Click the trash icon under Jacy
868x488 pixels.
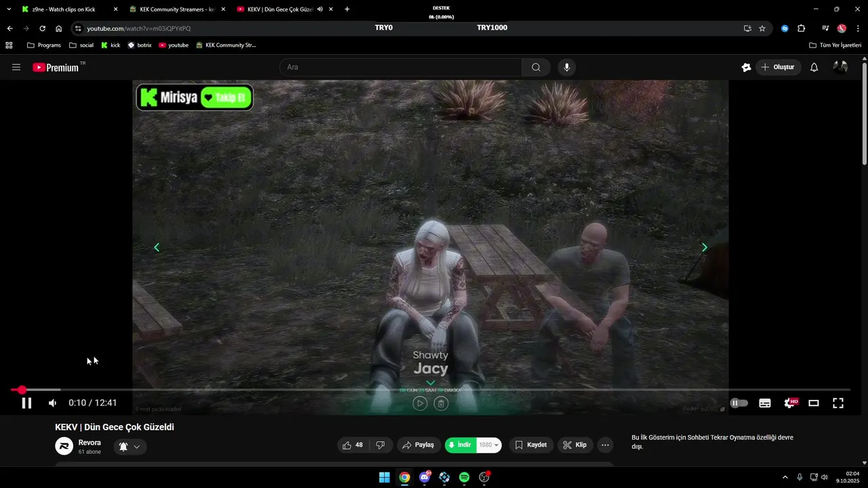tap(441, 403)
